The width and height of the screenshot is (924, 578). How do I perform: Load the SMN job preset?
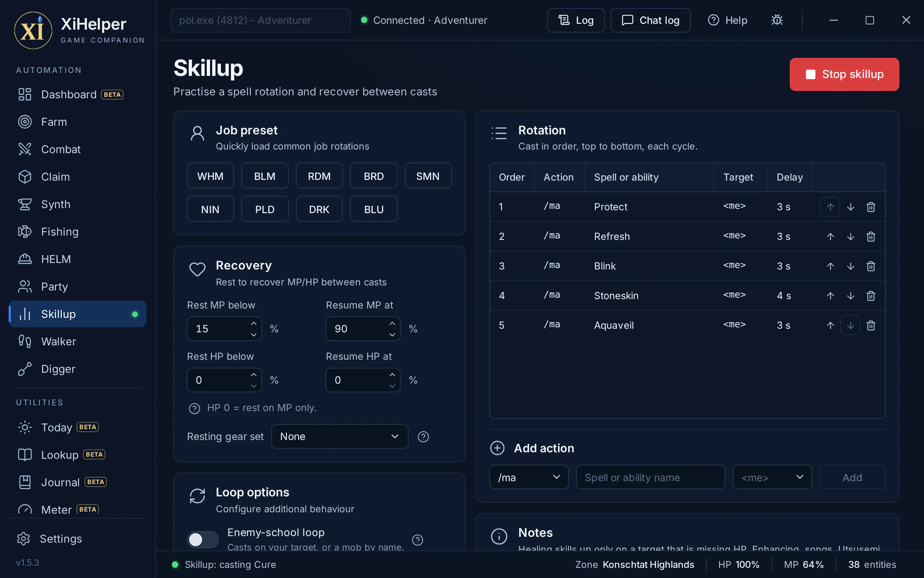pos(428,176)
